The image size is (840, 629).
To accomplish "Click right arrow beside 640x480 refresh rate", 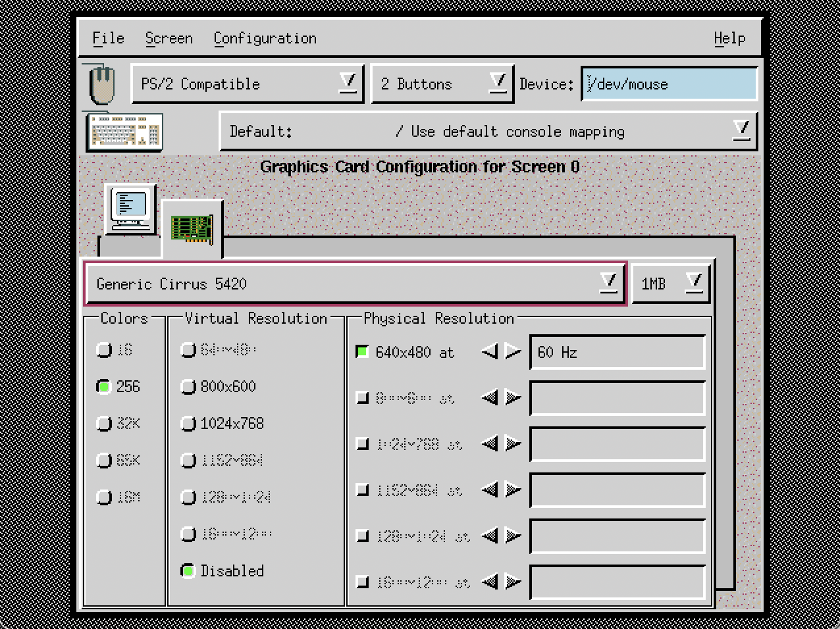I will pyautogui.click(x=513, y=352).
